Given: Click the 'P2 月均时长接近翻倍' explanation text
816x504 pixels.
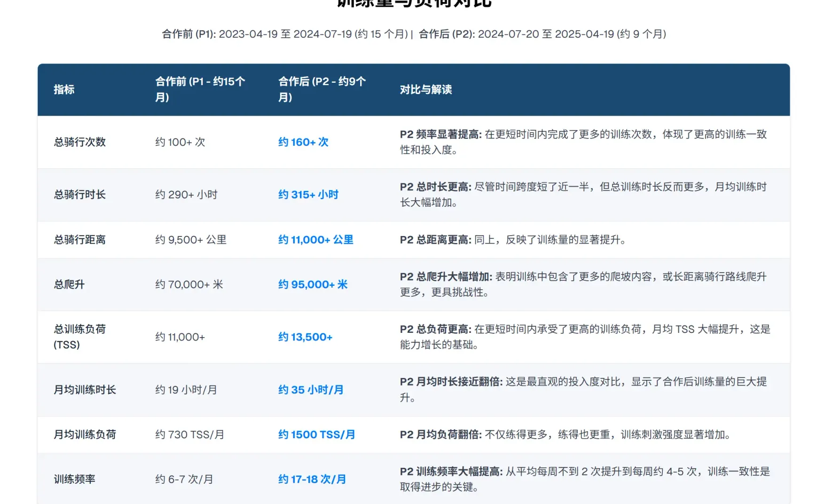Looking at the screenshot, I should 583,390.
